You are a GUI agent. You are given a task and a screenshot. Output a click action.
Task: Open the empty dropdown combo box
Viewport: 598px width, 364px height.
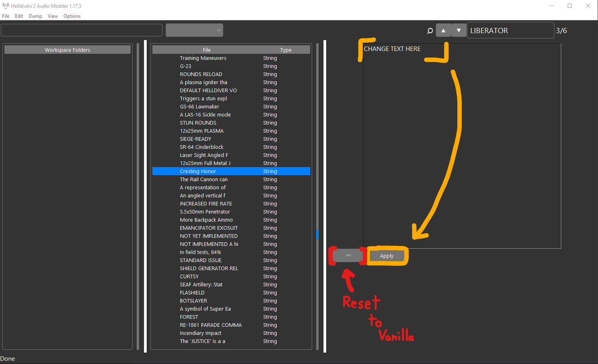194,30
